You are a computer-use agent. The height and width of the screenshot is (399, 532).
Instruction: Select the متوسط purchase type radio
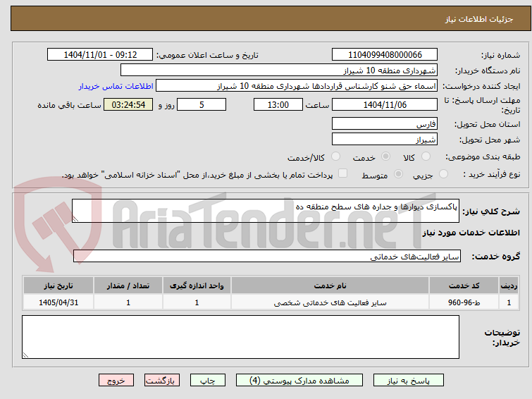(x=398, y=174)
